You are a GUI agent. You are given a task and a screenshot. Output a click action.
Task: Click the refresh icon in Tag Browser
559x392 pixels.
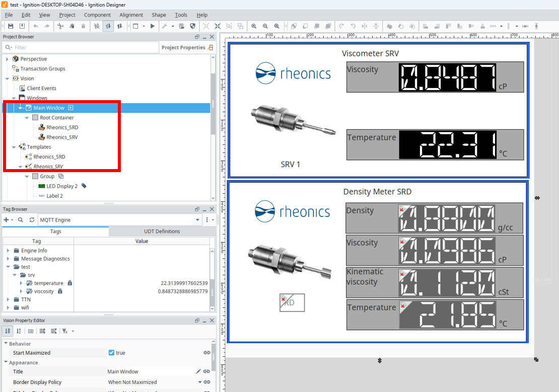(x=32, y=220)
